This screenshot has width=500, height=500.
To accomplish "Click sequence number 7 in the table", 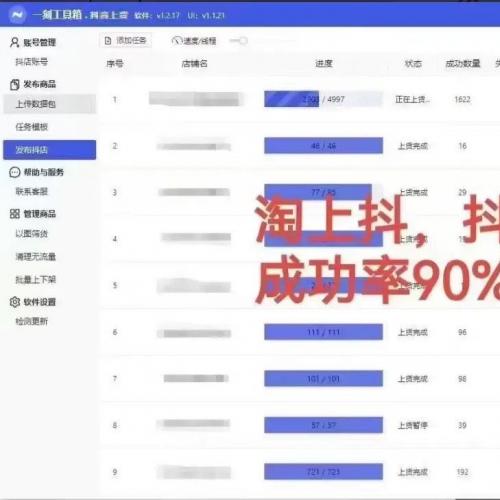I will click(x=115, y=379).
